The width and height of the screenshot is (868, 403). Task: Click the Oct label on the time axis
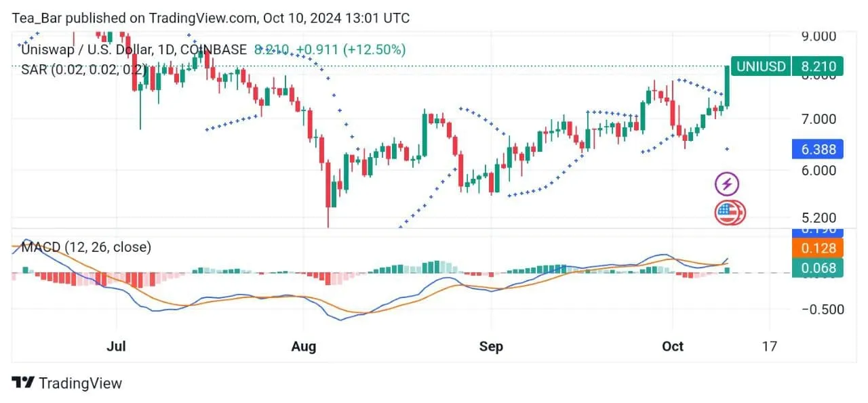tap(673, 346)
